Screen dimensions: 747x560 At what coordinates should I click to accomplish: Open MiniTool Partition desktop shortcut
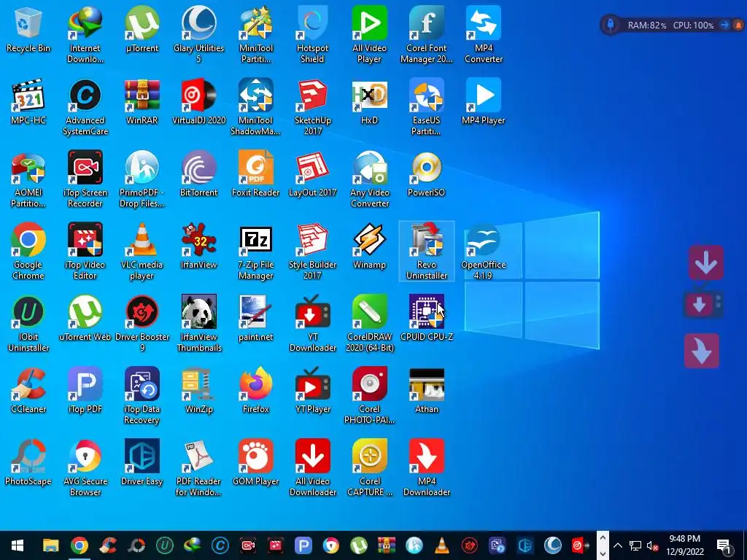point(256,35)
